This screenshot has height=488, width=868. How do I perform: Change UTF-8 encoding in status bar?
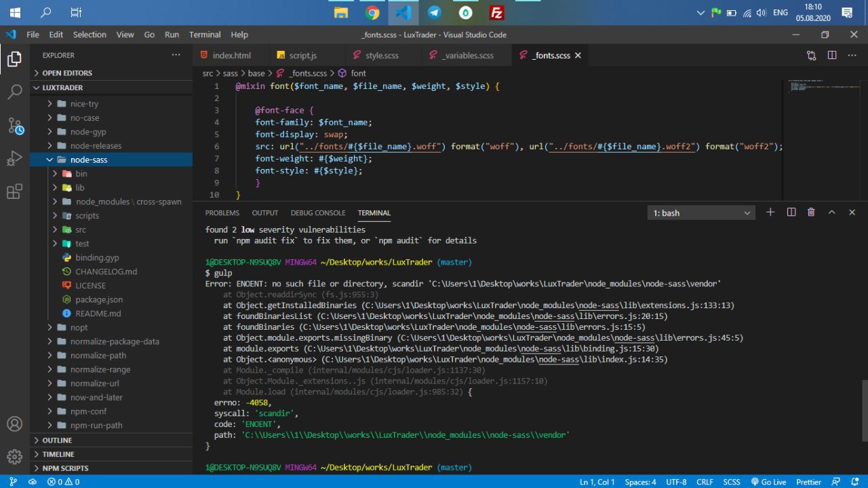(x=676, y=482)
